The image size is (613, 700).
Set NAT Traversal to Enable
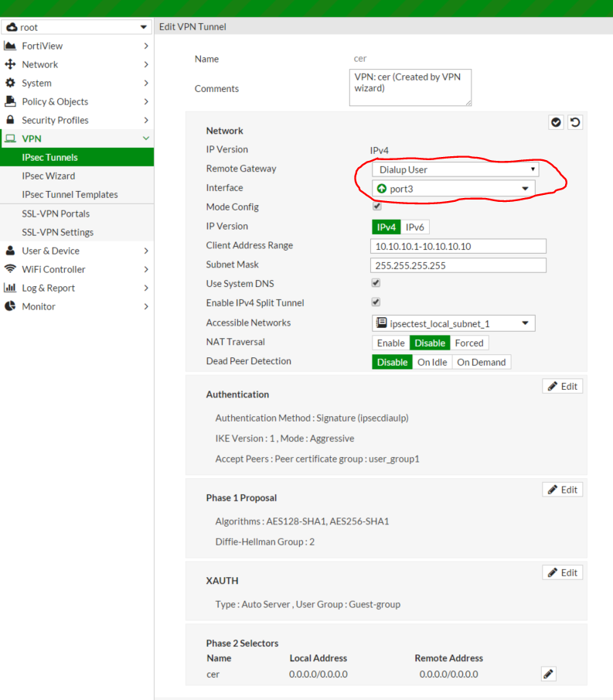coord(391,343)
